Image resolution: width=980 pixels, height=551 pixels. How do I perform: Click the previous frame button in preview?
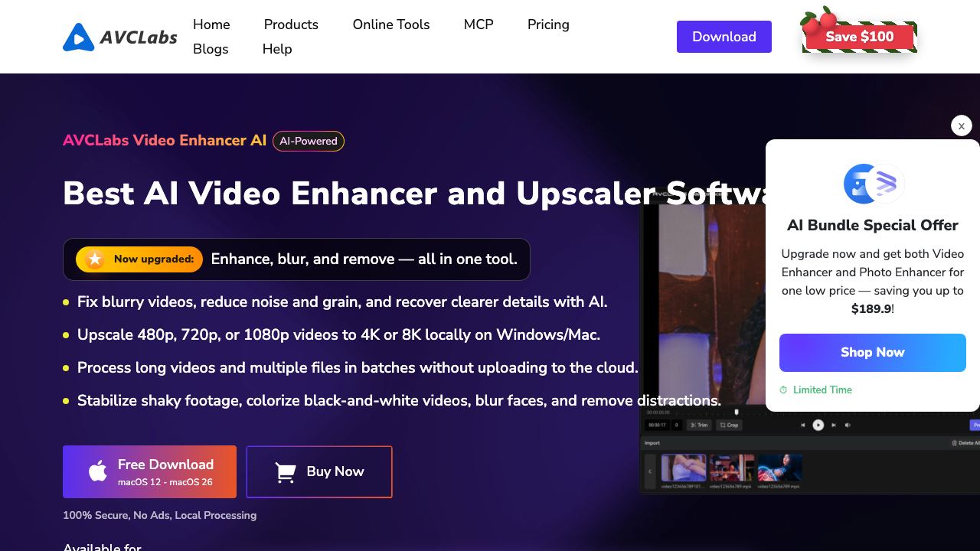tap(802, 425)
